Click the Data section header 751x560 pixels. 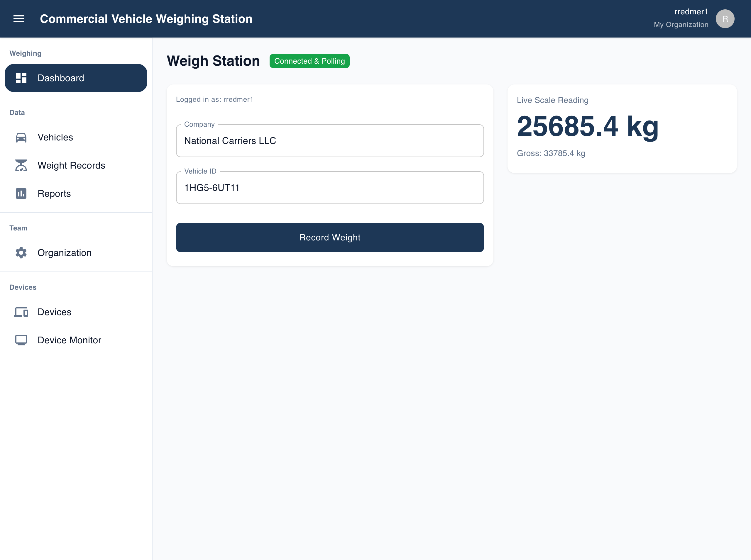[17, 113]
